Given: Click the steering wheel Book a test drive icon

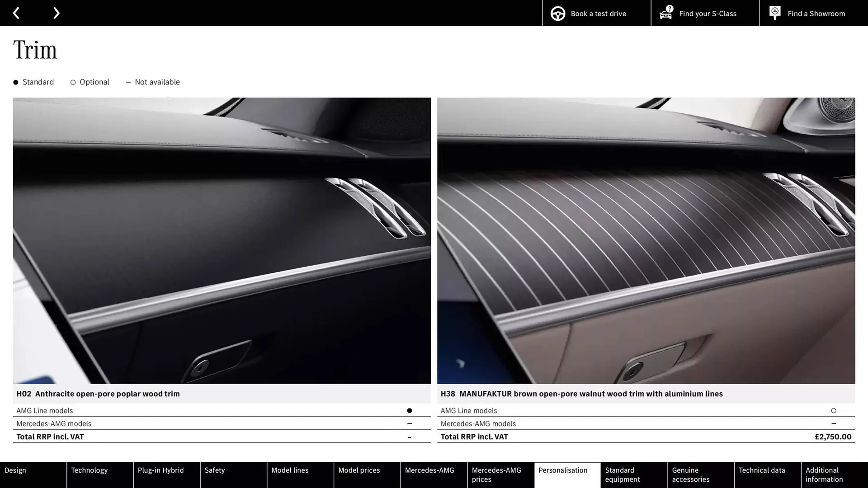Looking at the screenshot, I should pos(557,13).
